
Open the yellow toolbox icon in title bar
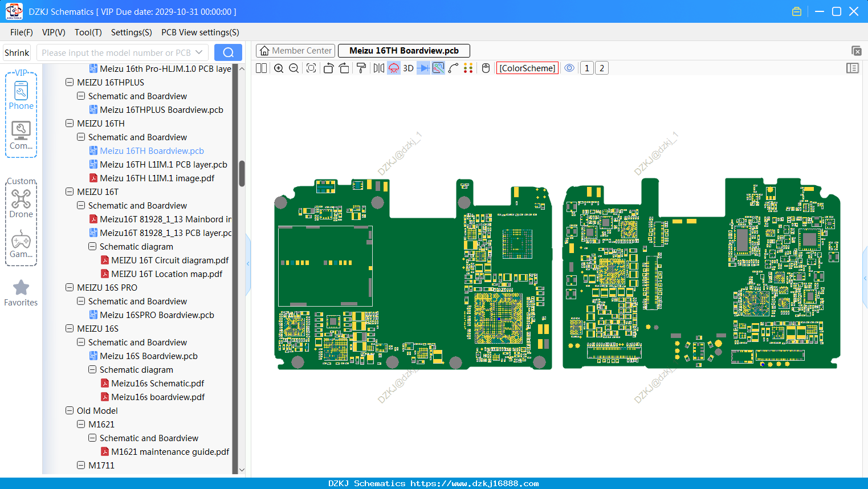tap(797, 11)
